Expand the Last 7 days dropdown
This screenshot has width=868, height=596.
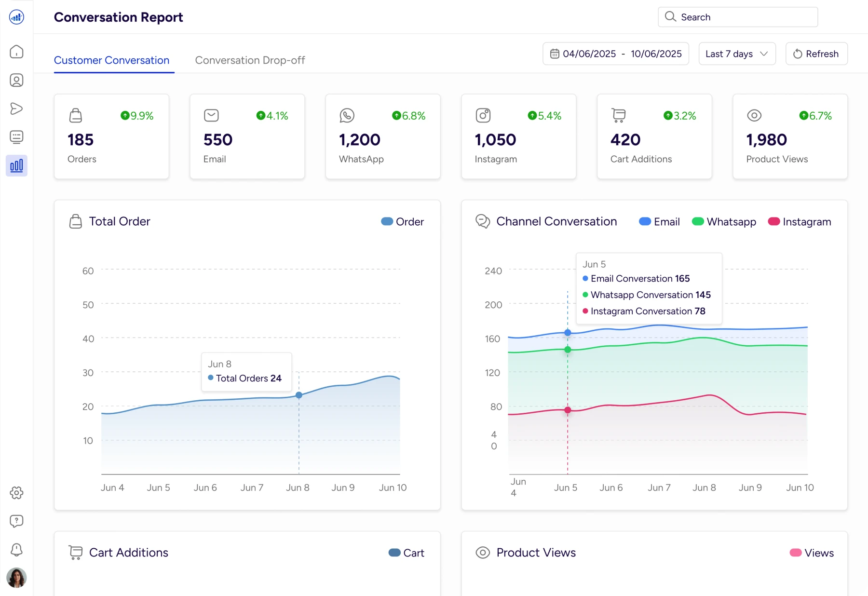pos(737,54)
